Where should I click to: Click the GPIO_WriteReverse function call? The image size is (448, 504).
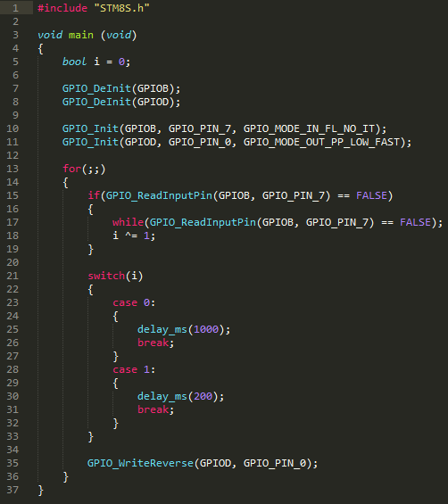(x=140, y=463)
